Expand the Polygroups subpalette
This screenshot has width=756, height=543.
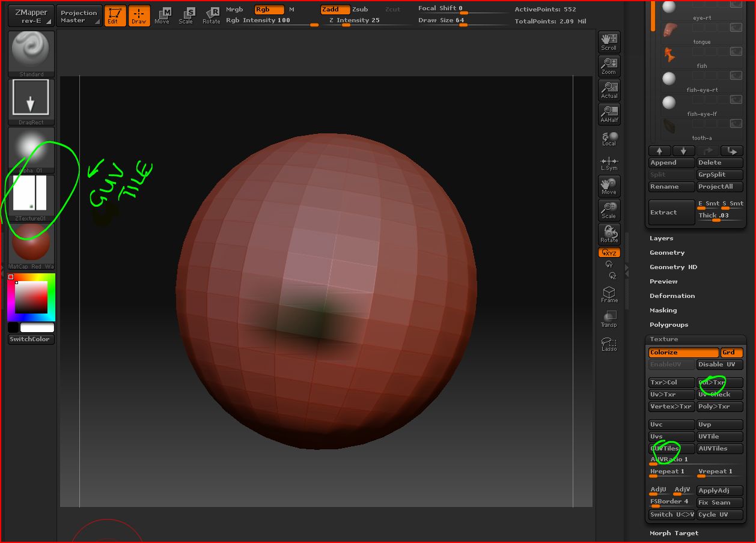[669, 325]
